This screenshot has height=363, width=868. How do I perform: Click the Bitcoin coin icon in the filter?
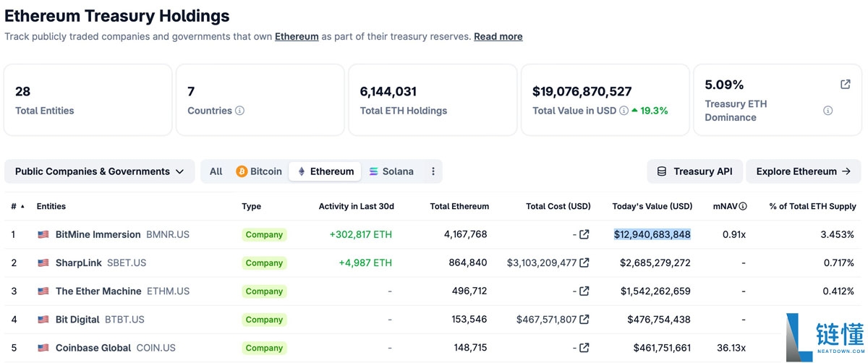[242, 171]
